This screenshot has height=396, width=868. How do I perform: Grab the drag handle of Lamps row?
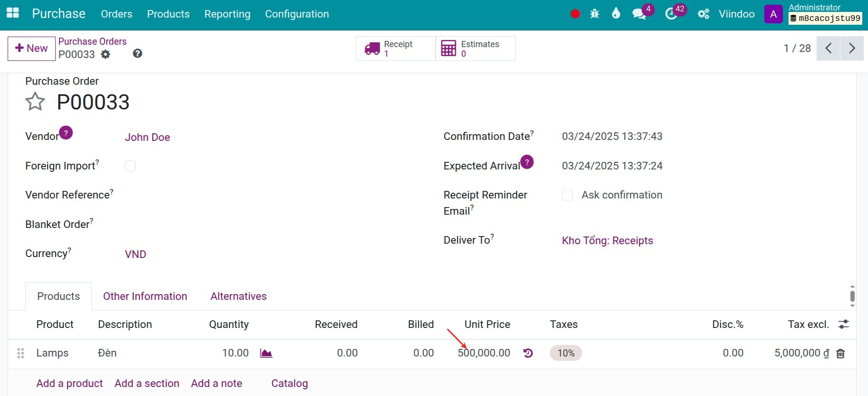[x=20, y=353]
